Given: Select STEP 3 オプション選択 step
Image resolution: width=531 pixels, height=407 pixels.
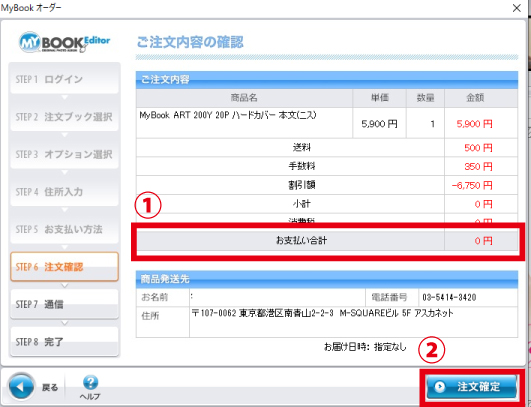Looking at the screenshot, I should click(64, 154).
